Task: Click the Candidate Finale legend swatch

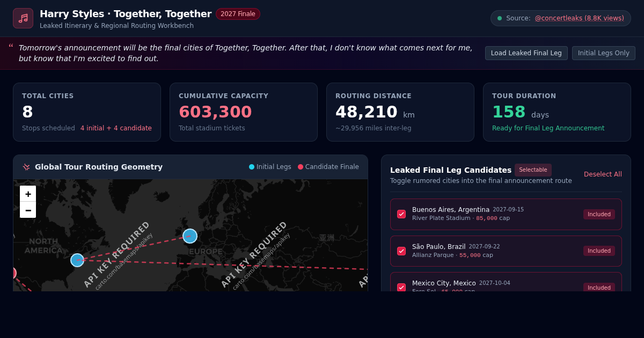Action: click(301, 167)
